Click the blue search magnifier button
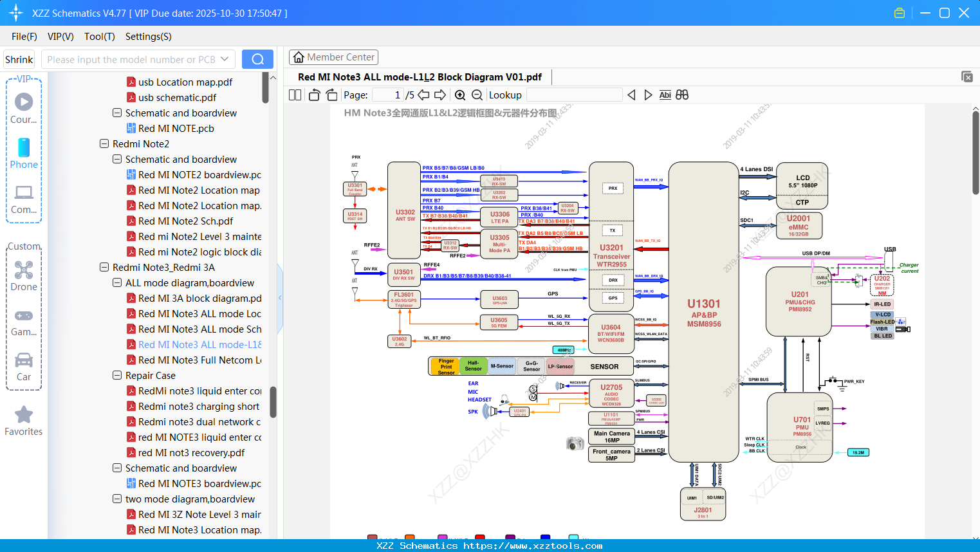The image size is (980, 552). 257,58
